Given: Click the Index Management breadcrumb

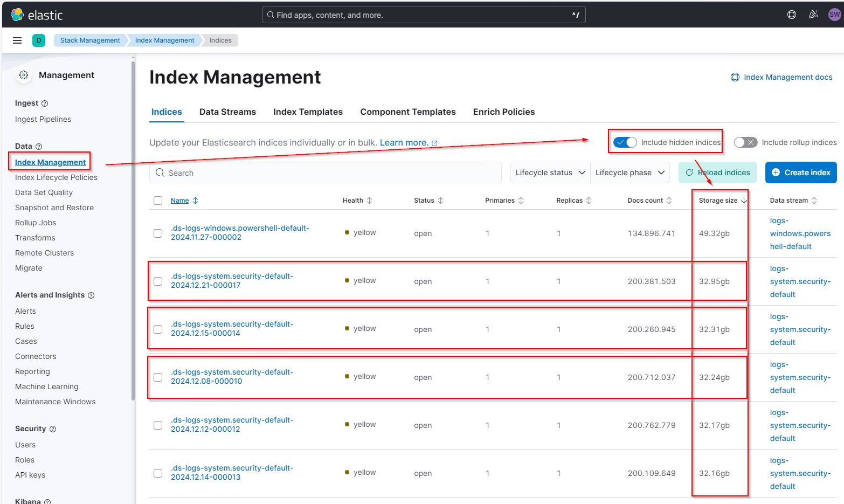Looking at the screenshot, I should (164, 40).
